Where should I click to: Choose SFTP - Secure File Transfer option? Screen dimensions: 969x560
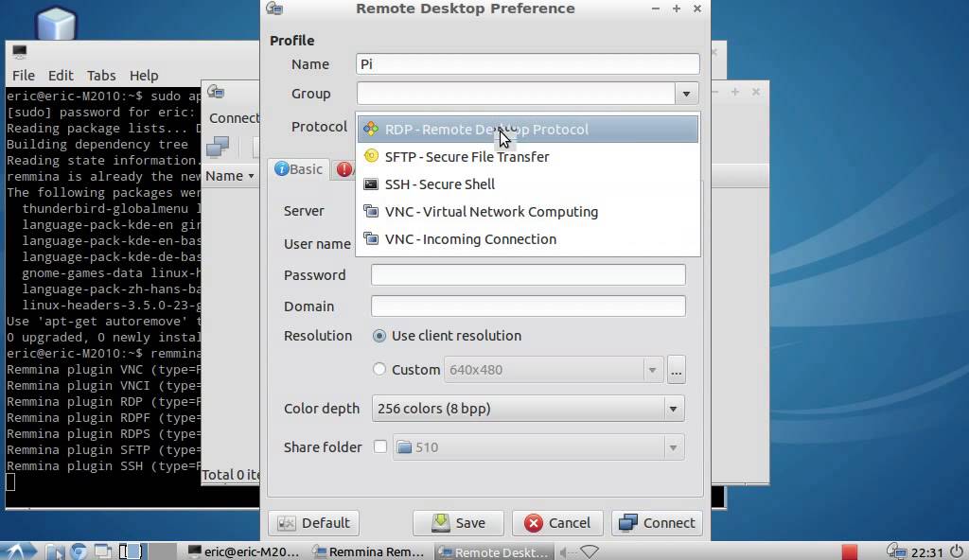[x=528, y=157]
